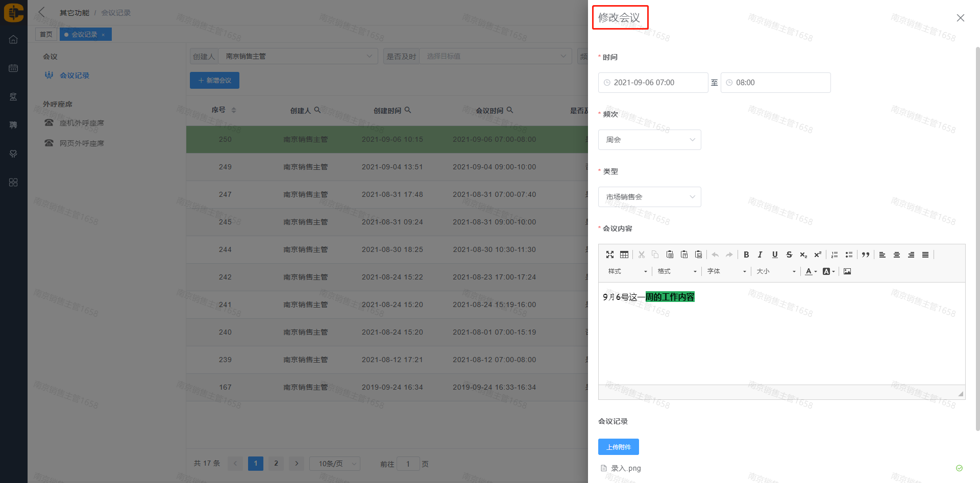Open the 类型 dropdown showing 市场销售会
The width and height of the screenshot is (980, 483).
coord(649,197)
